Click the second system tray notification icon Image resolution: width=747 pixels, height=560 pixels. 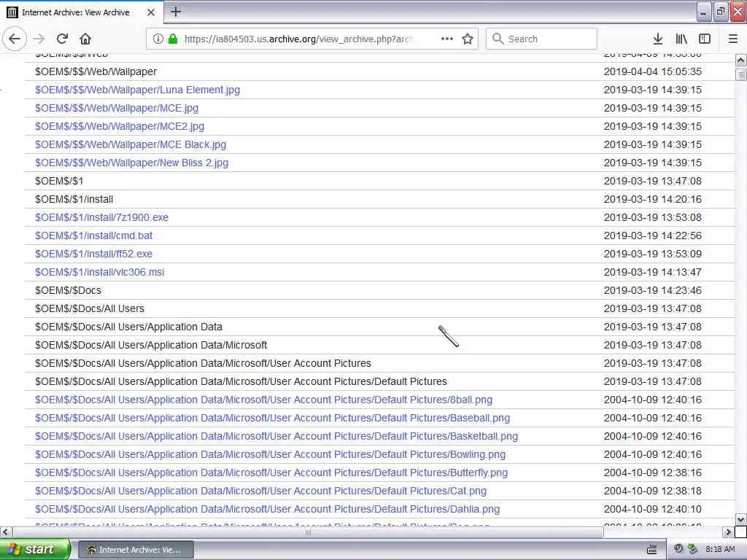(x=692, y=549)
